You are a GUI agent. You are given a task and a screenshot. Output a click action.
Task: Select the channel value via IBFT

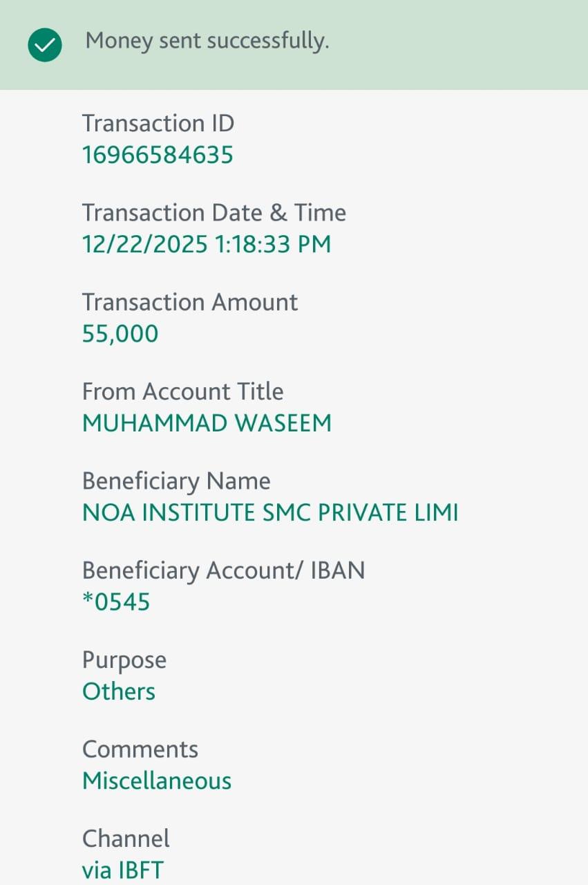coord(123,870)
